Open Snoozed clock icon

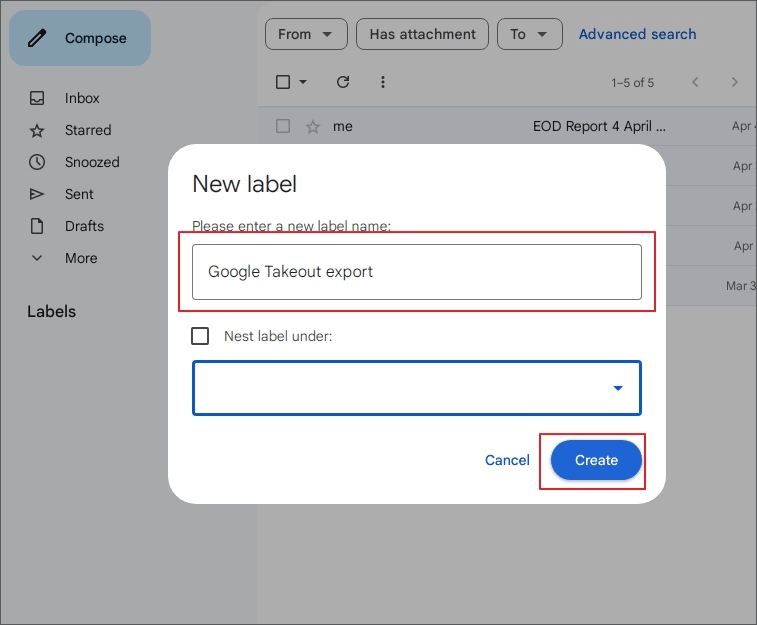[37, 162]
